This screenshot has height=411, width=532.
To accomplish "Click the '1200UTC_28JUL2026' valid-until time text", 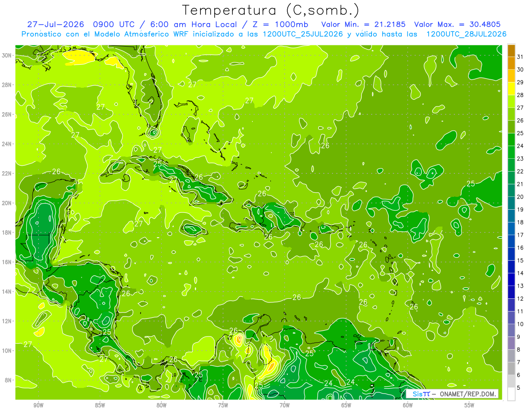I will (x=466, y=34).
